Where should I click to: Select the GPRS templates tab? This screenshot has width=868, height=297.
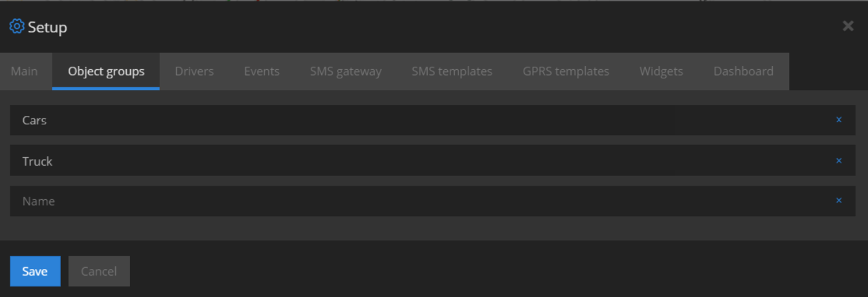click(x=566, y=71)
